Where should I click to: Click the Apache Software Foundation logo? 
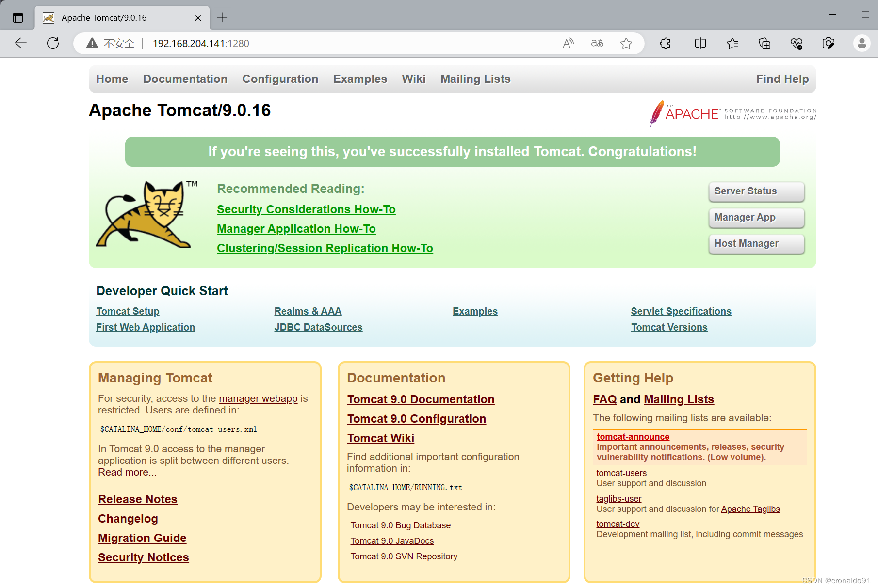[x=732, y=114]
